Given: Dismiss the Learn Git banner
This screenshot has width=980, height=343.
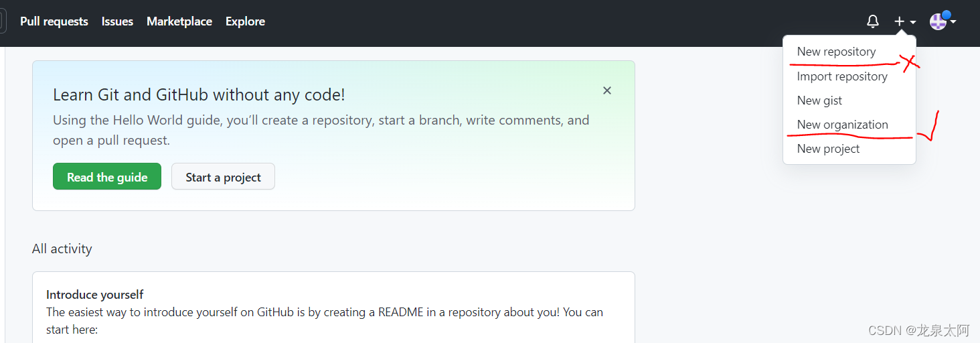Looking at the screenshot, I should [x=607, y=90].
